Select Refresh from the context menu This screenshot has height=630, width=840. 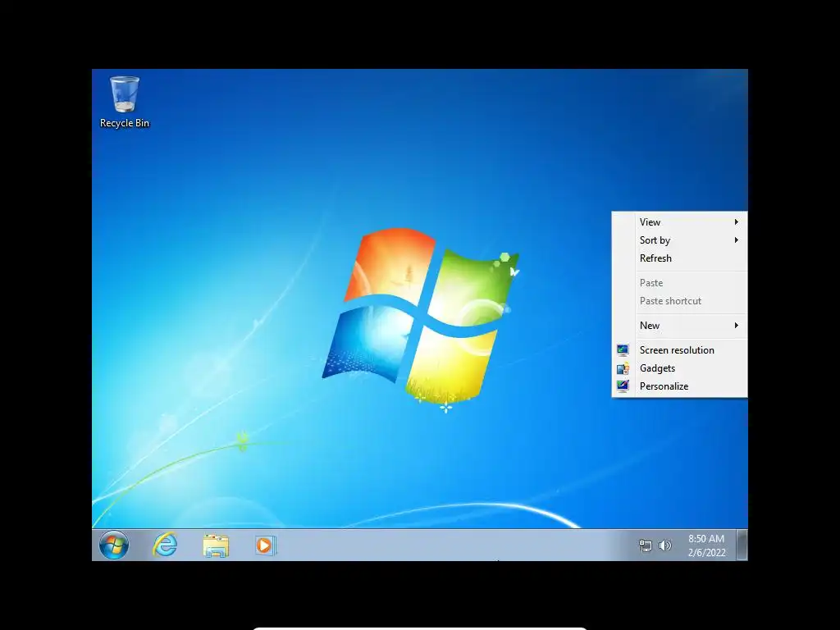[x=679, y=258]
